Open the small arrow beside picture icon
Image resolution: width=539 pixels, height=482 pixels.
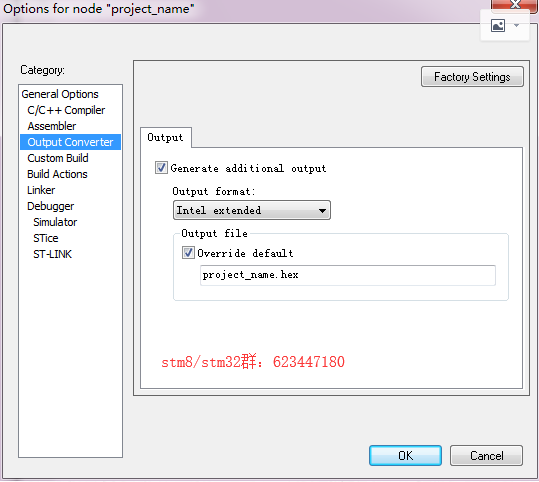pos(516,25)
